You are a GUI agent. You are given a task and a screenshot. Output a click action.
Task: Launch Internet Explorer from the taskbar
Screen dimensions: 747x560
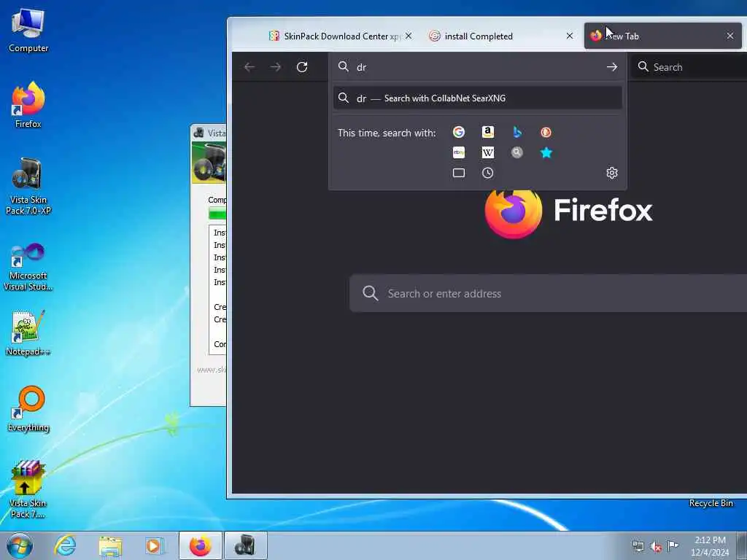tap(65, 545)
